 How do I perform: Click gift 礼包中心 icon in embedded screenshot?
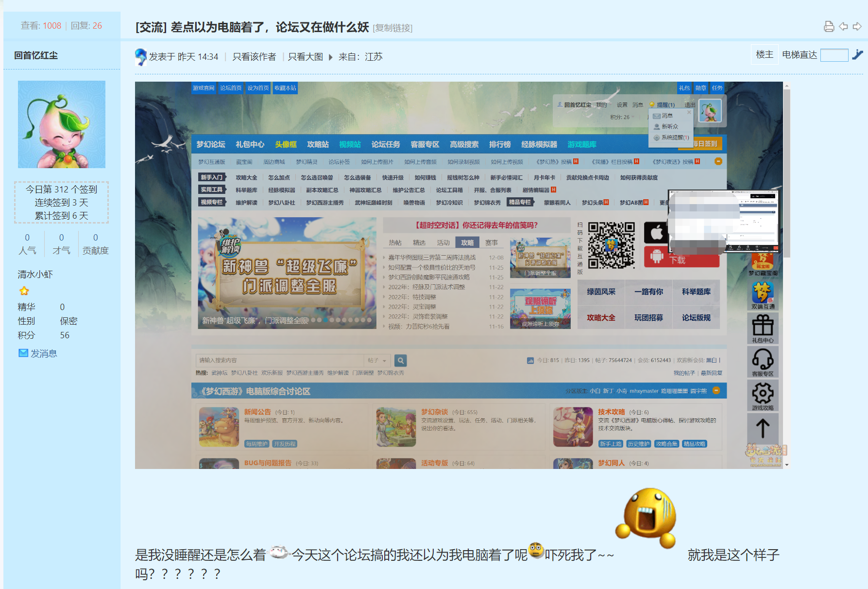click(763, 329)
